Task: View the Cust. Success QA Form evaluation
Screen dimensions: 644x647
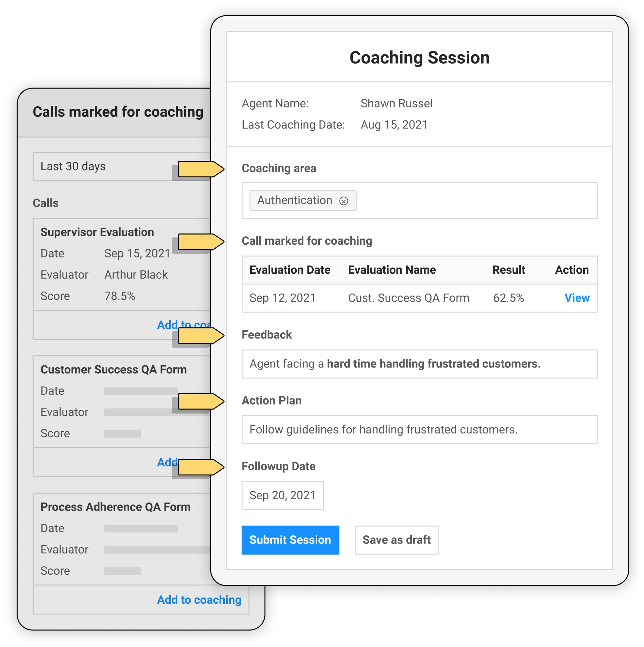Action: 577,298
